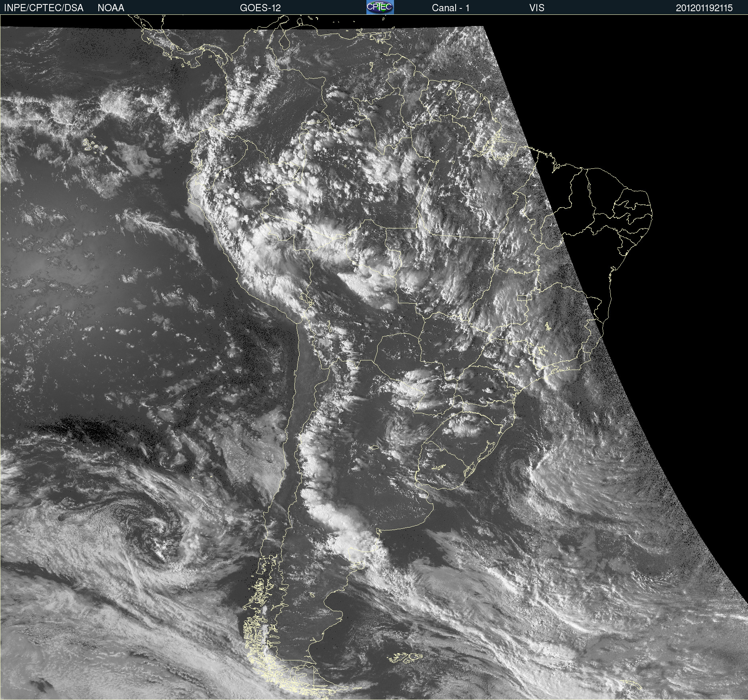The height and width of the screenshot is (700, 748).
Task: Click the South America satellite image
Action: pos(374,357)
